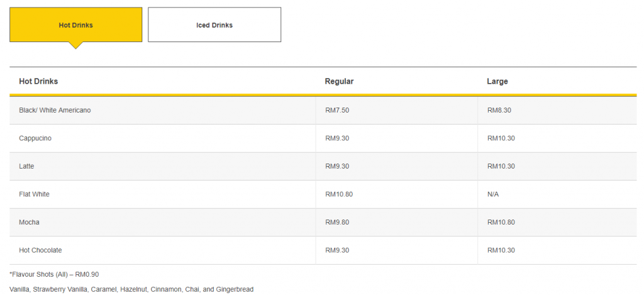Image resolution: width=644 pixels, height=295 pixels.
Task: Switch to the Hot Drinks tab
Action: coord(75,25)
